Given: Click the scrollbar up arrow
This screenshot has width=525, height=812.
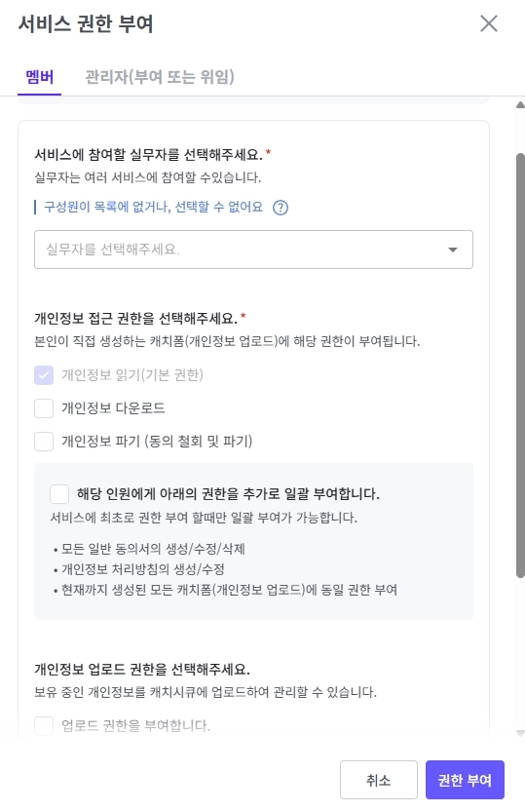Looking at the screenshot, I should pos(520,105).
